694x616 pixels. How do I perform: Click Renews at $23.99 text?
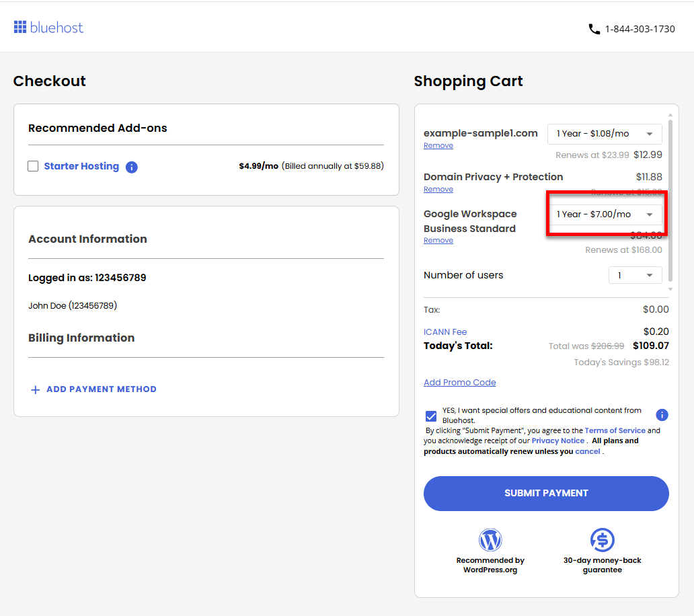point(592,155)
